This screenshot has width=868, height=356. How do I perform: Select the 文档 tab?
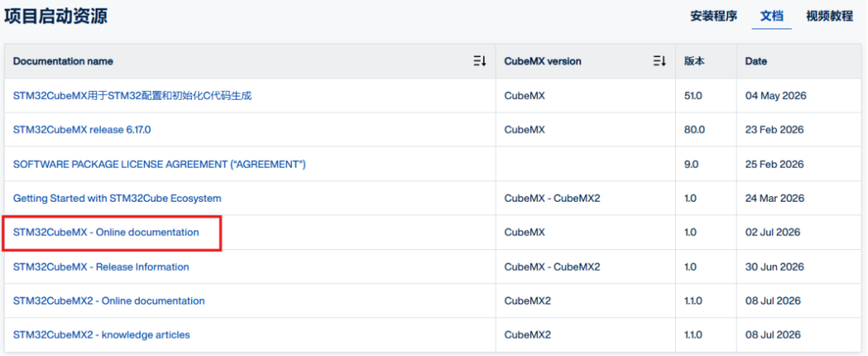772,16
